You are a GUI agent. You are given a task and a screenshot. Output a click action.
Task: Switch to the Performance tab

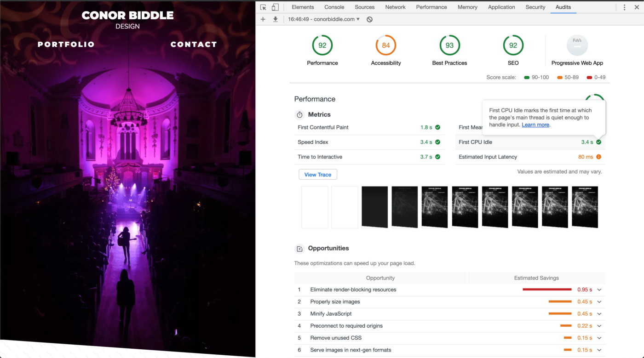point(431,7)
